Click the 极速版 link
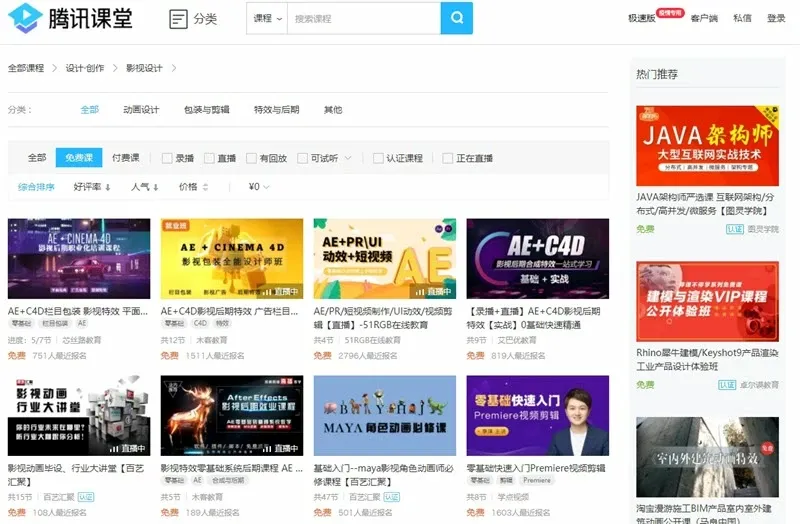The width and height of the screenshot is (800, 524). coord(641,18)
